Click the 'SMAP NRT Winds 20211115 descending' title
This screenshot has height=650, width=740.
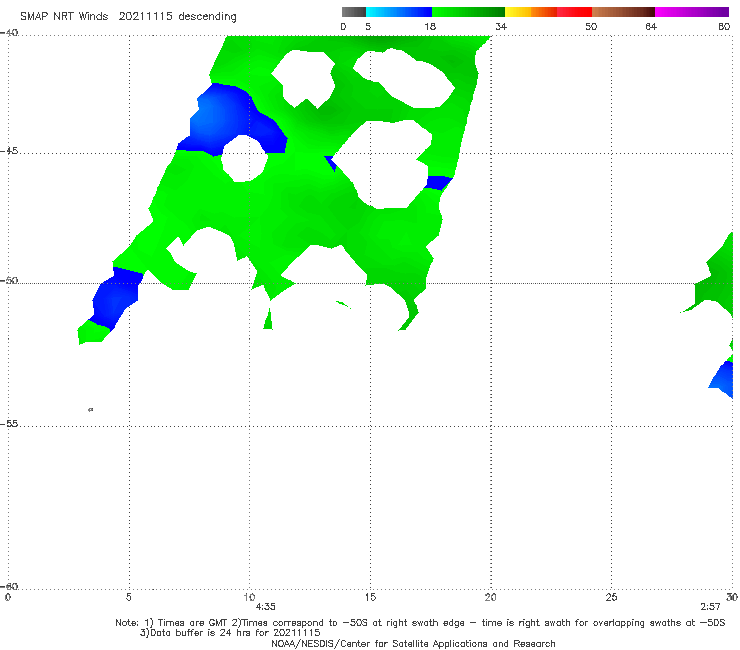[x=128, y=16]
